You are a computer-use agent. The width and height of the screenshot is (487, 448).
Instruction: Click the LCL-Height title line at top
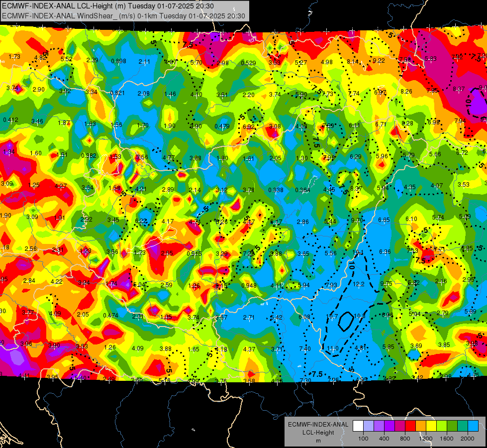point(108,6)
